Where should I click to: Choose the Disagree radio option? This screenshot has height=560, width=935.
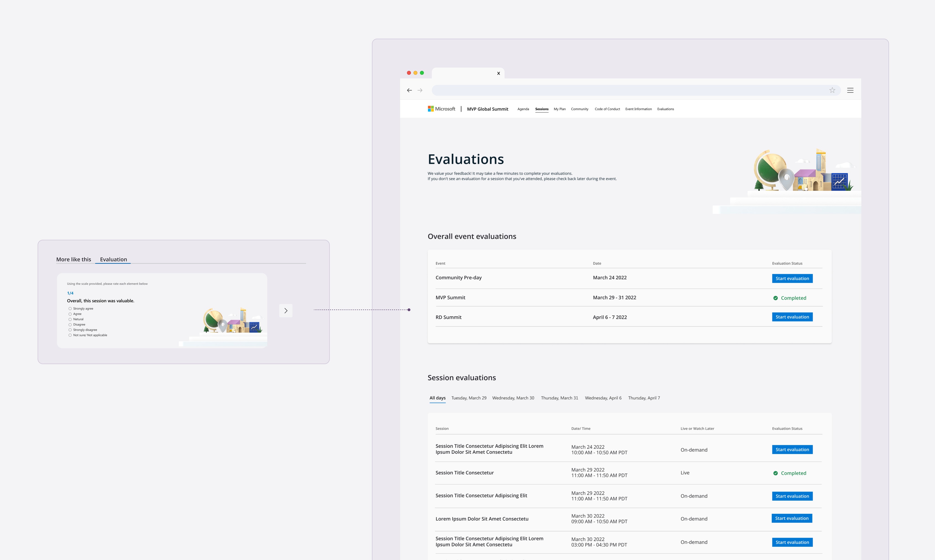70,325
